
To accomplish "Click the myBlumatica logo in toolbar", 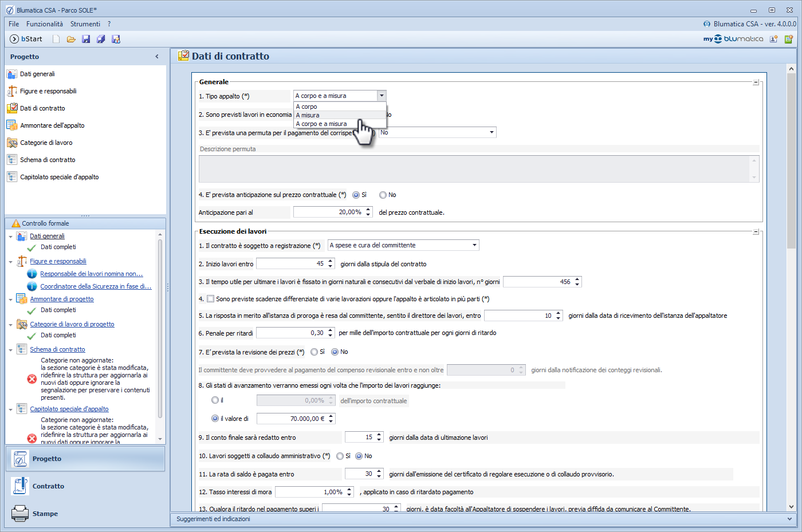I will tap(733, 39).
